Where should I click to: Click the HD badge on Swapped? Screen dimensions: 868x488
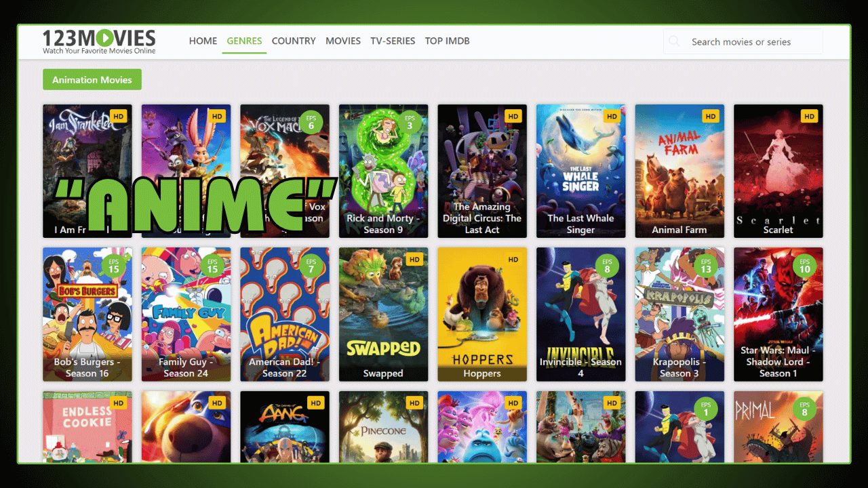(414, 259)
